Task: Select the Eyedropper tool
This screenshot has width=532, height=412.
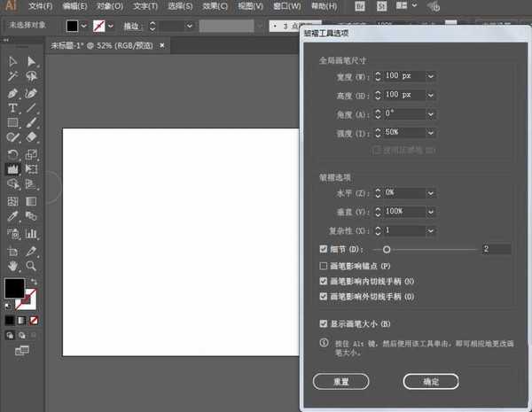Action: (x=13, y=216)
